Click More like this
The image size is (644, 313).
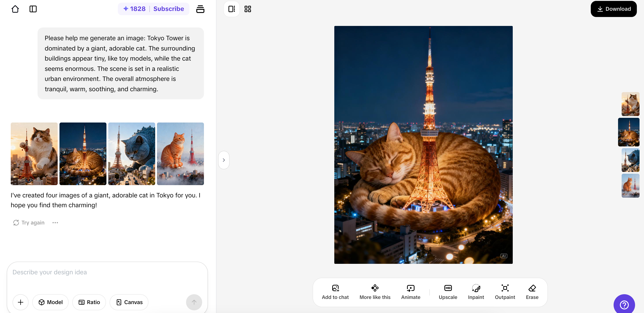(x=375, y=292)
